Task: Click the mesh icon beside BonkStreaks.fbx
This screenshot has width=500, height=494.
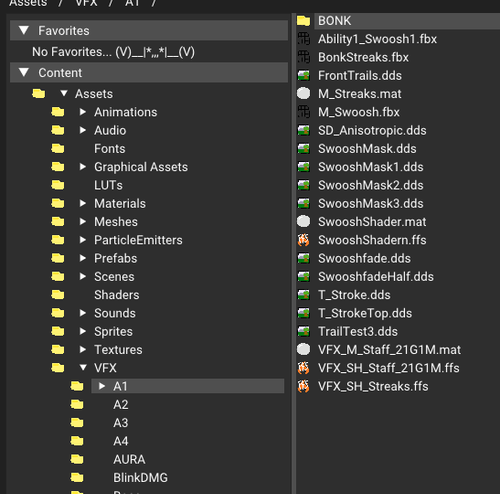Action: [x=303, y=57]
